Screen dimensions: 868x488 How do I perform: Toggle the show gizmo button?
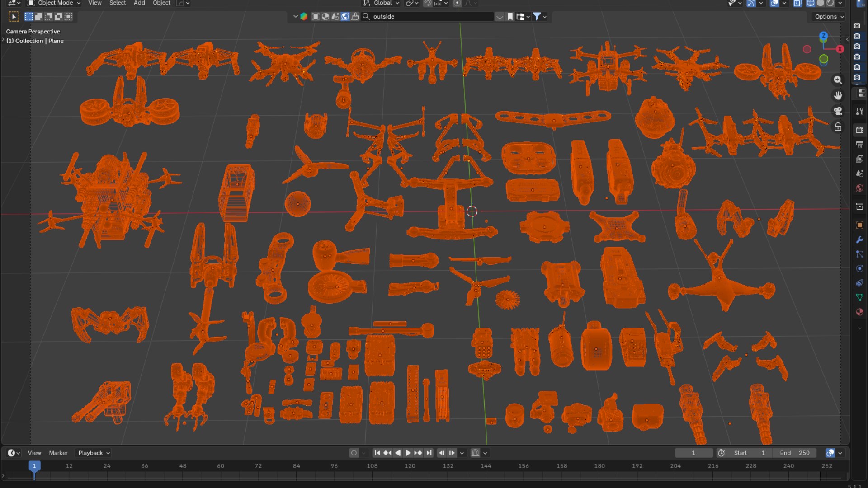click(x=751, y=4)
